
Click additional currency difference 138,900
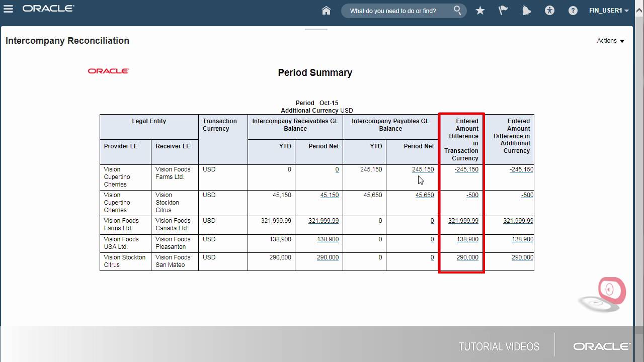(x=523, y=239)
